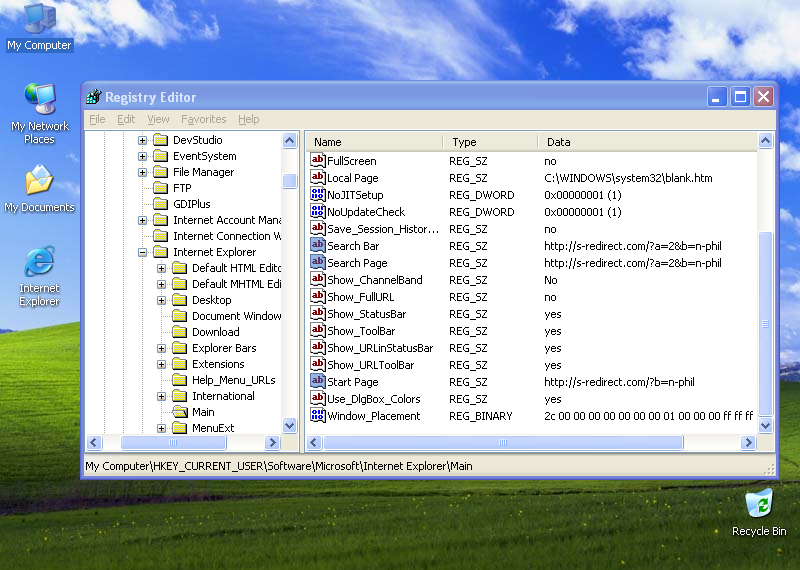Viewport: 800px width, 570px height.
Task: Click the string icon beside FullScreen value
Action: 317,161
